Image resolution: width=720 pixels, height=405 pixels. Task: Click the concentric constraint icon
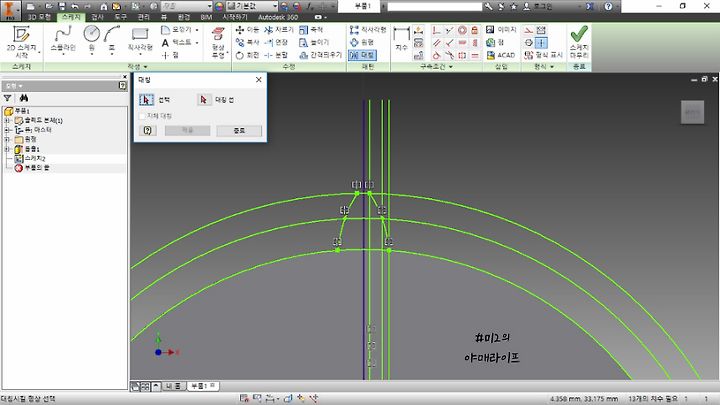tap(462, 30)
